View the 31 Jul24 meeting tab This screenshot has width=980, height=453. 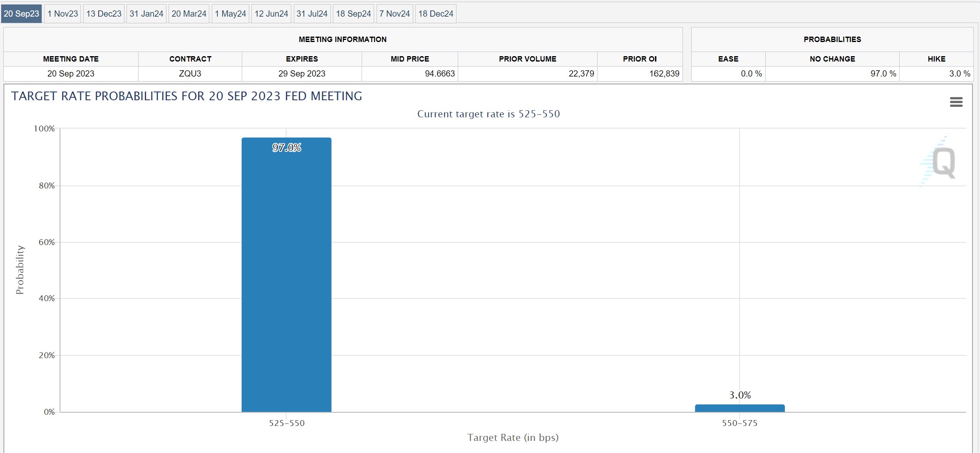tap(312, 14)
